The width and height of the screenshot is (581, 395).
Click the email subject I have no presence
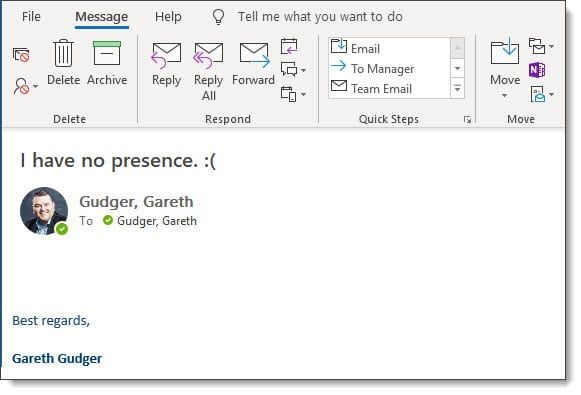tap(118, 161)
